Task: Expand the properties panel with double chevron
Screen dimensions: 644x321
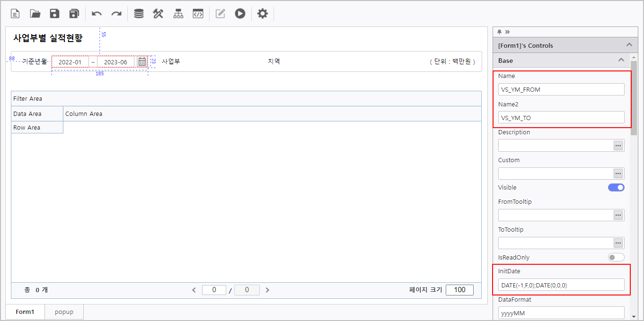Action: 507,32
